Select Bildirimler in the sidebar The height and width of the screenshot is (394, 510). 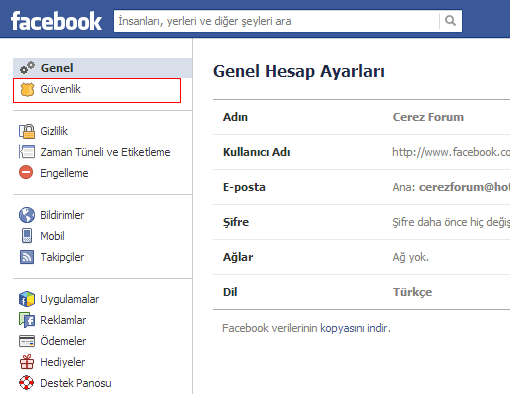pyautogui.click(x=62, y=215)
